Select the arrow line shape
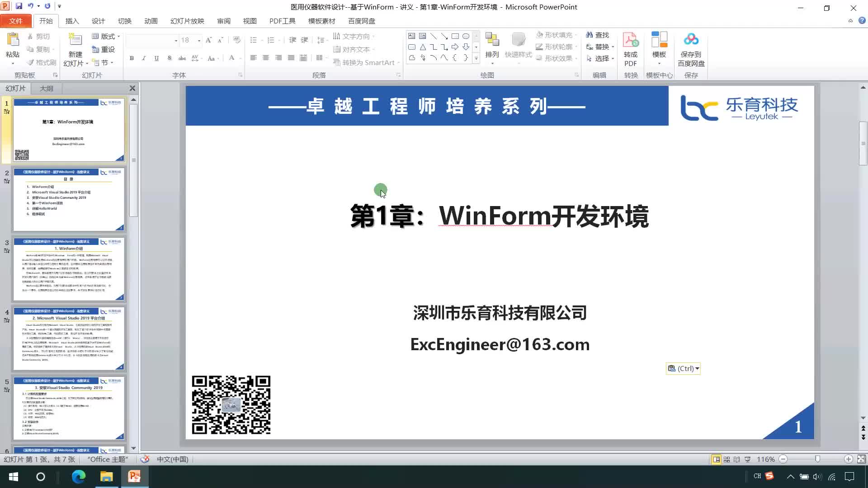868x488 pixels. click(x=444, y=36)
